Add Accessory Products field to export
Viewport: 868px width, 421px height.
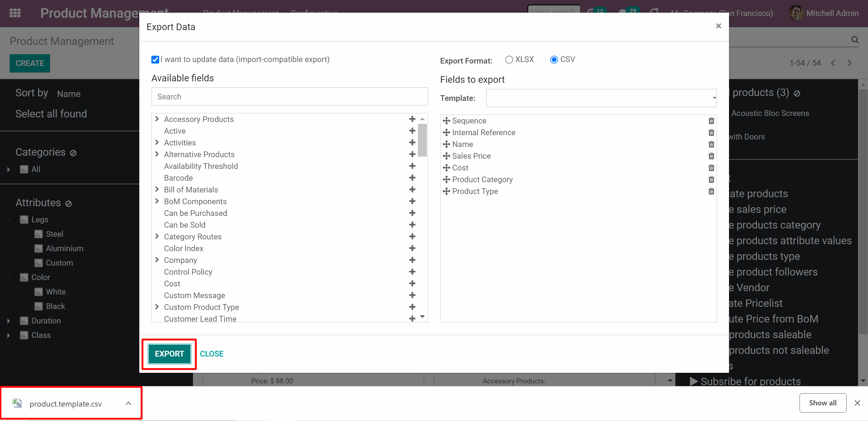[x=412, y=119]
